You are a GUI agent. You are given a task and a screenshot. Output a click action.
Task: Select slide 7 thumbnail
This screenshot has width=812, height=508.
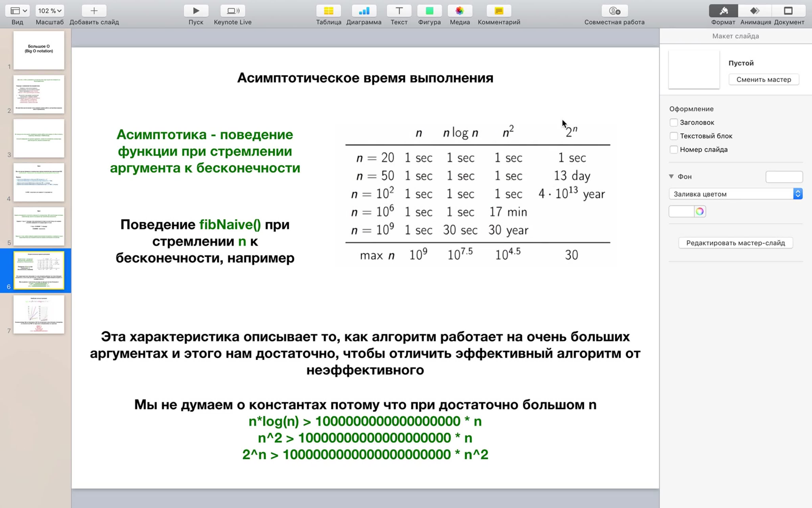39,314
